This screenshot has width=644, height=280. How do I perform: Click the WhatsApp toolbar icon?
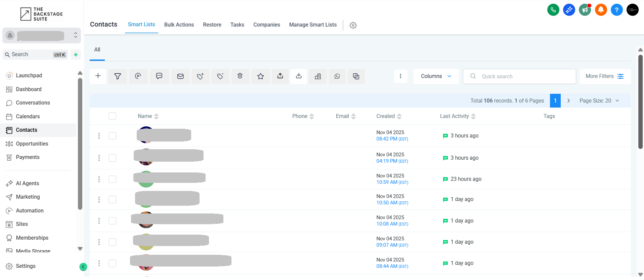click(337, 76)
